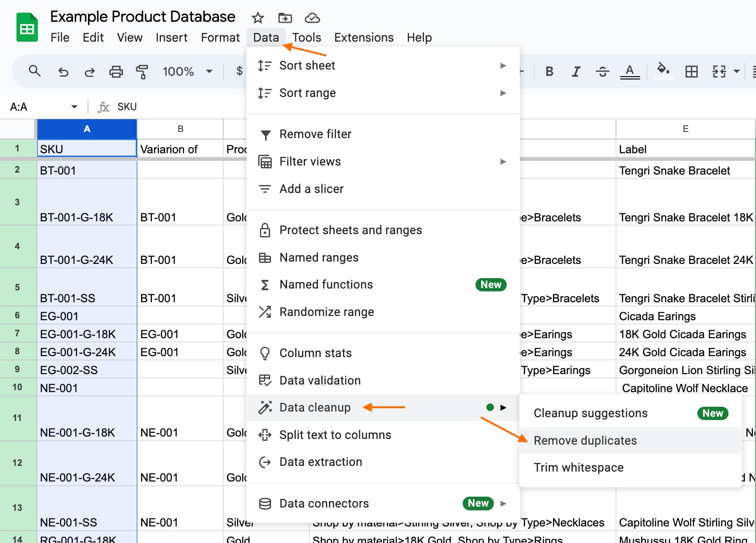The image size is (756, 543).
Task: Expand the Data cleanup submenu
Action: pyautogui.click(x=383, y=407)
